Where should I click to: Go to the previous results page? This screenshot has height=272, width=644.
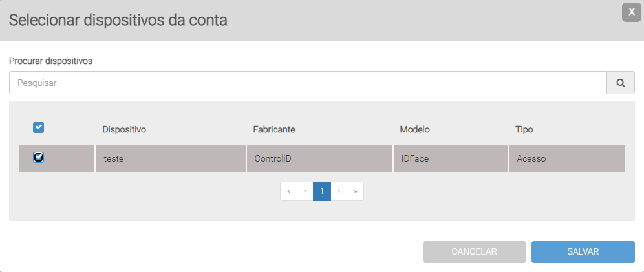(x=305, y=191)
